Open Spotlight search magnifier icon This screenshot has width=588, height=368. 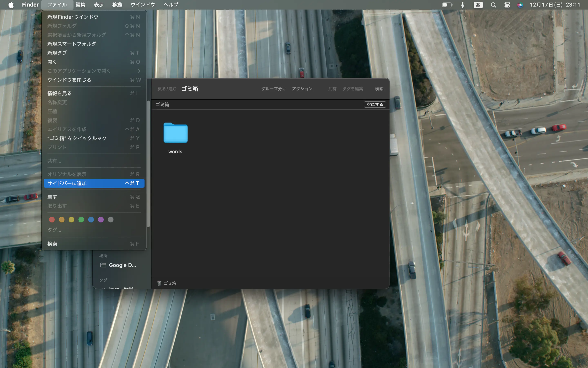coord(493,5)
